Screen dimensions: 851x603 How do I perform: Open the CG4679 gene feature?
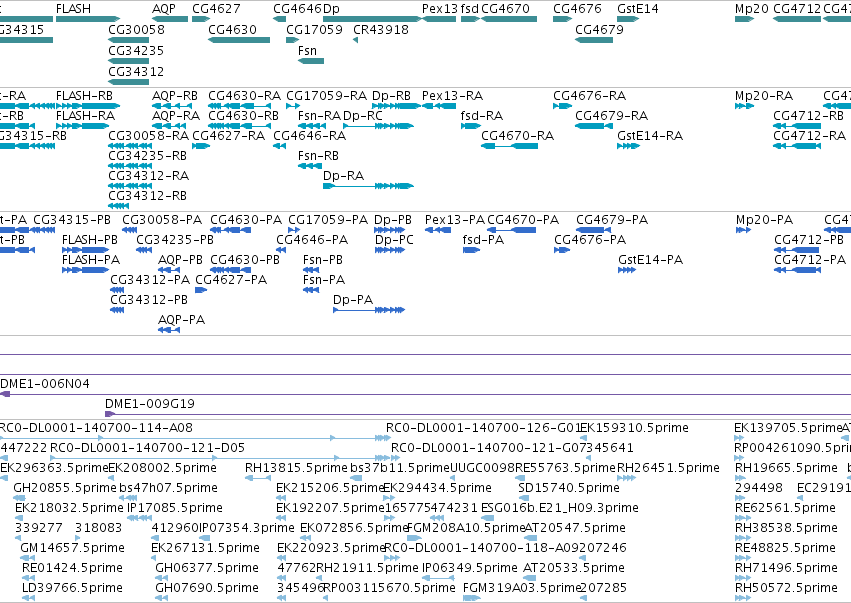(x=594, y=40)
